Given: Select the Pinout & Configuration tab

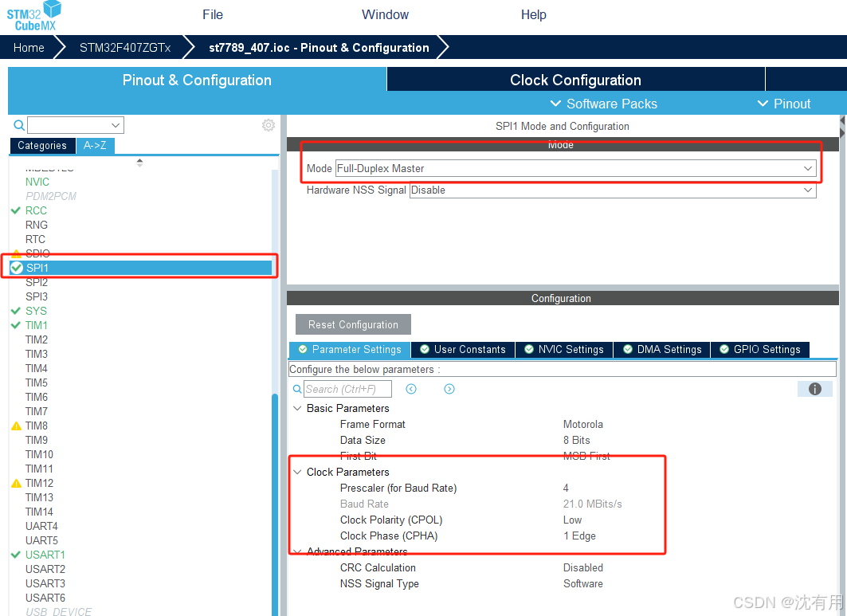Looking at the screenshot, I should (x=197, y=80).
